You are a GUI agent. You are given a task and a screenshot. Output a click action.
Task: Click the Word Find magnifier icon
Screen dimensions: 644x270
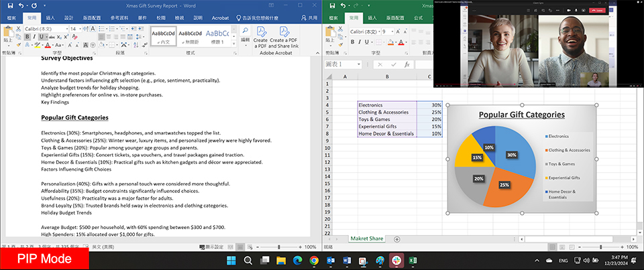(246, 31)
